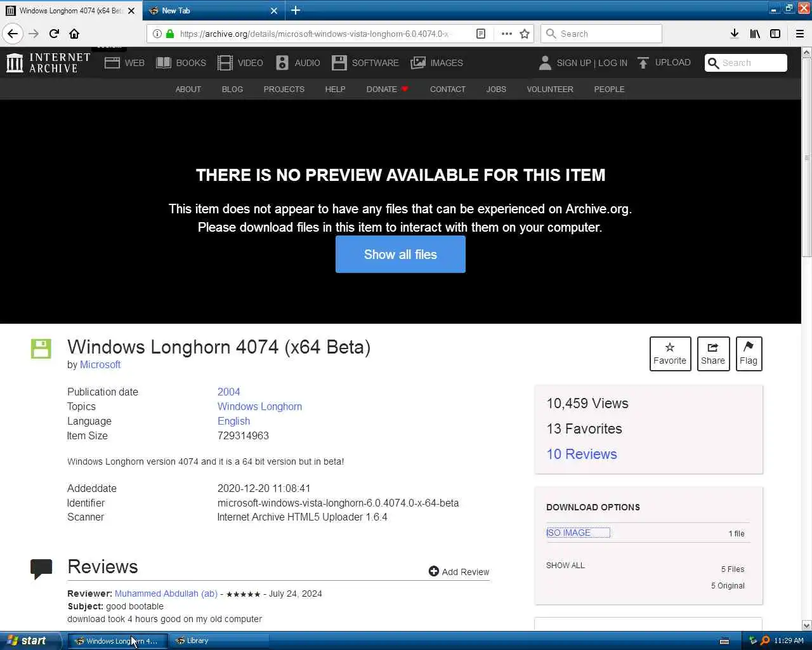The image size is (812, 650).
Task: Toggle reader view icon
Action: 481,34
